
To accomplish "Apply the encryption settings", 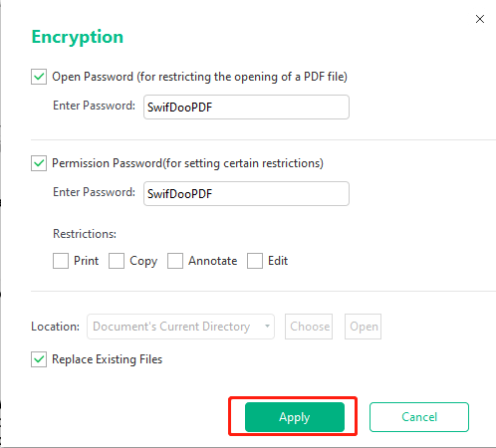I will (295, 417).
